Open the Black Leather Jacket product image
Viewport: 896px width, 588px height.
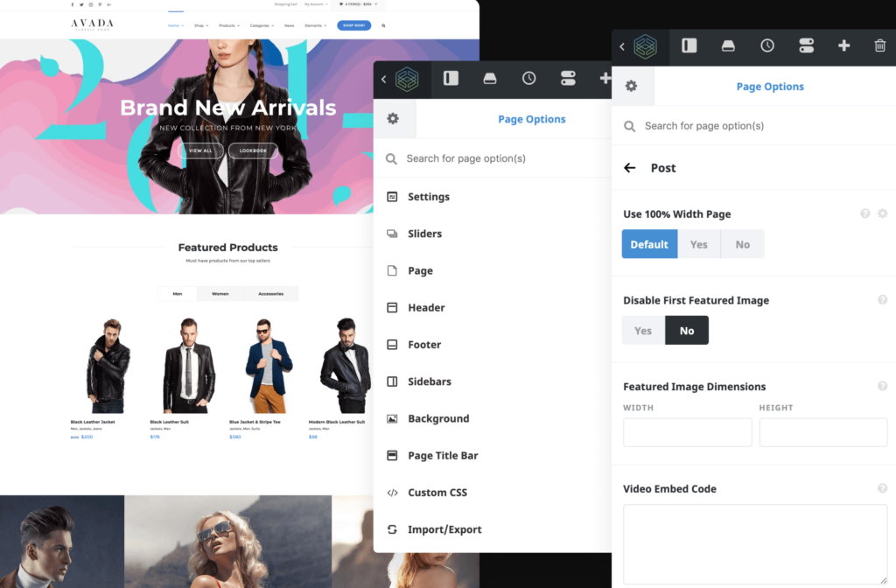pyautogui.click(x=108, y=366)
